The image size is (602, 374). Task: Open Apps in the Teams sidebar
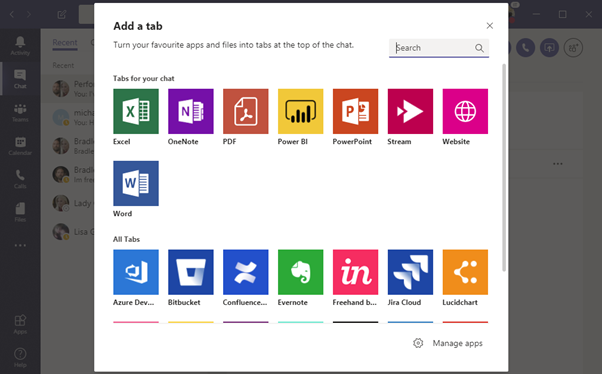coord(20,324)
